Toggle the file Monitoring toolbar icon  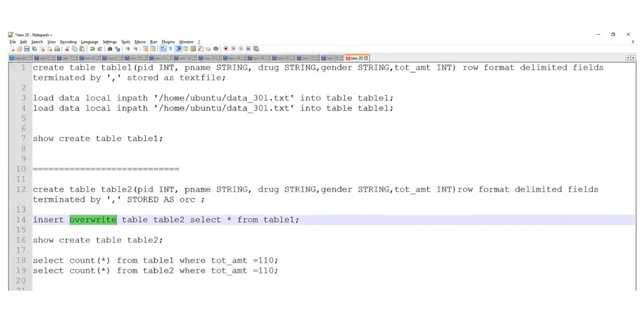pyautogui.click(x=216, y=48)
